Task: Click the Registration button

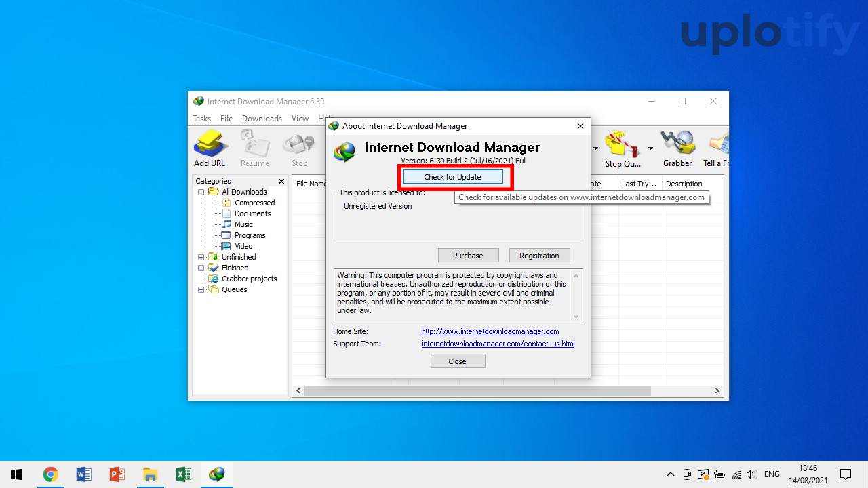Action: tap(539, 256)
